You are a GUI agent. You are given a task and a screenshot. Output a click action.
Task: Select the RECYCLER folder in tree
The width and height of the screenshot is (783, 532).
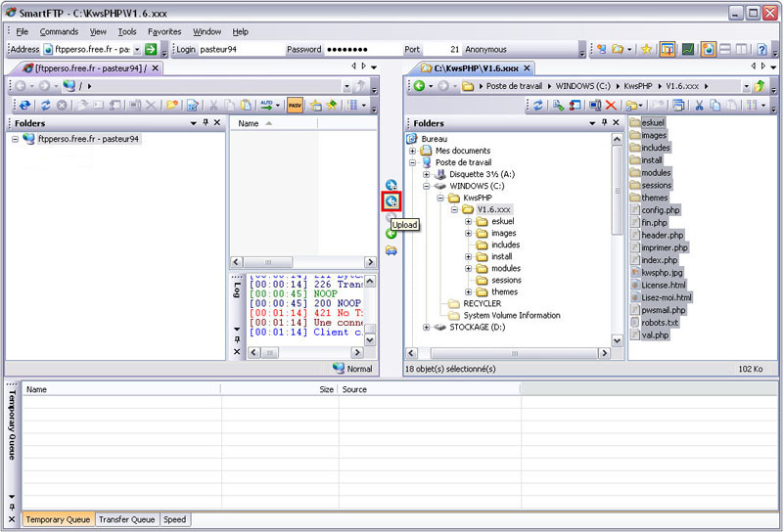coord(482,304)
